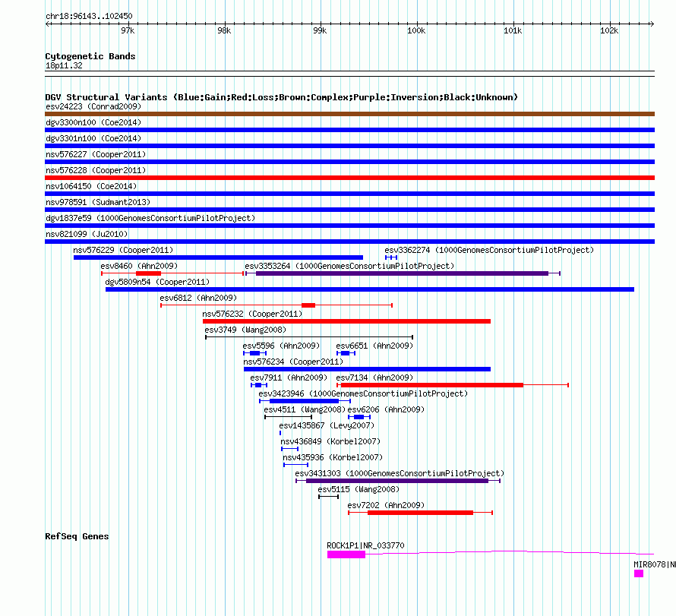
Task: Select esv8460 (Ahn2009) label
Action: click(x=139, y=266)
